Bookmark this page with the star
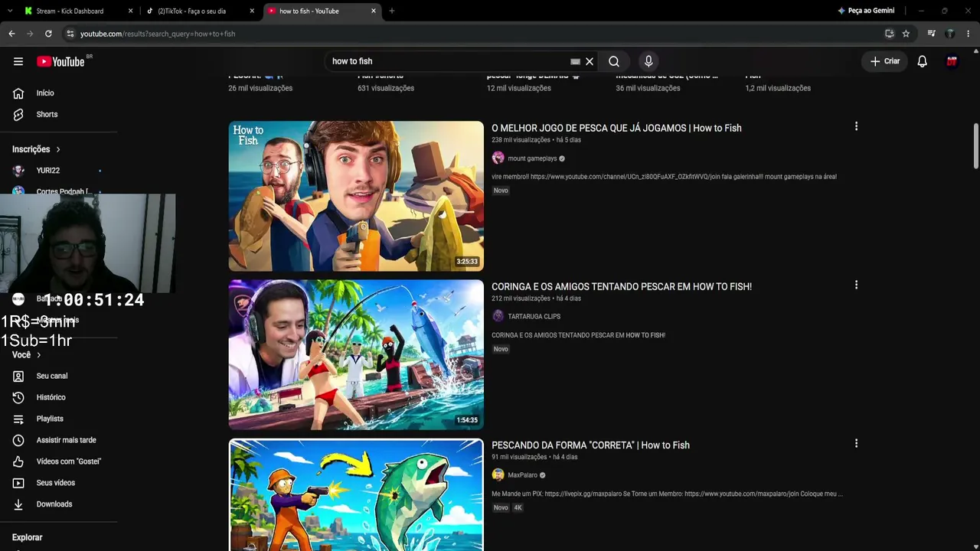Image resolution: width=980 pixels, height=551 pixels. pos(906,34)
